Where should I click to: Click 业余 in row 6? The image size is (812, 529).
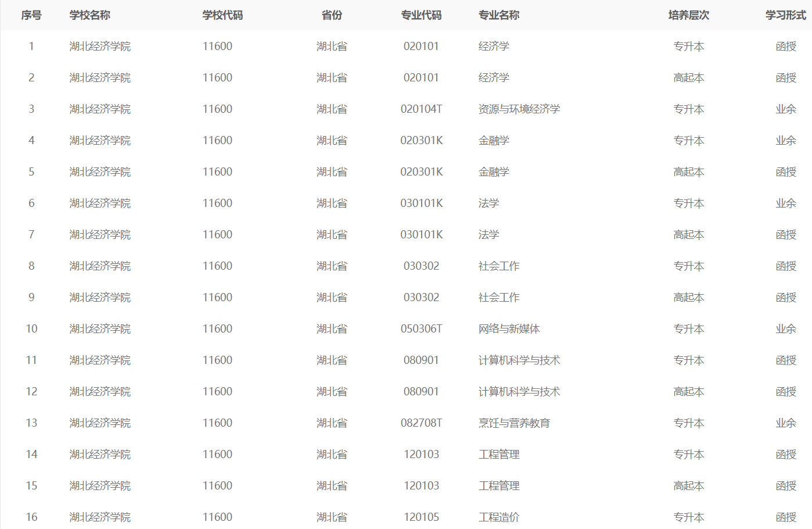tap(786, 203)
